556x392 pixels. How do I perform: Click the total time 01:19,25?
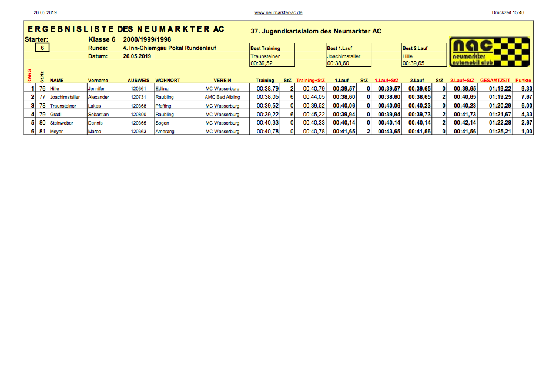click(x=500, y=97)
